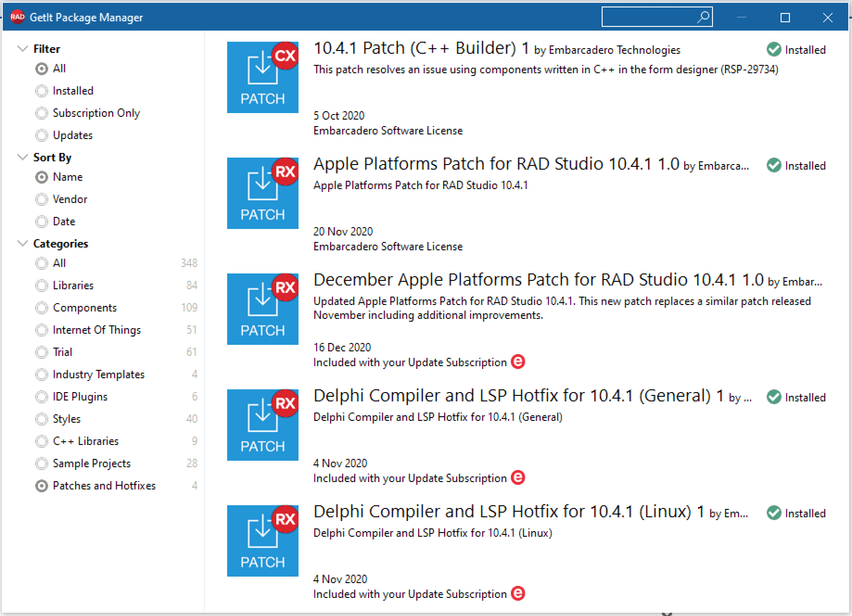Click the '16 Dec 2020' date text
This screenshot has height=616, width=852.
[x=342, y=347]
